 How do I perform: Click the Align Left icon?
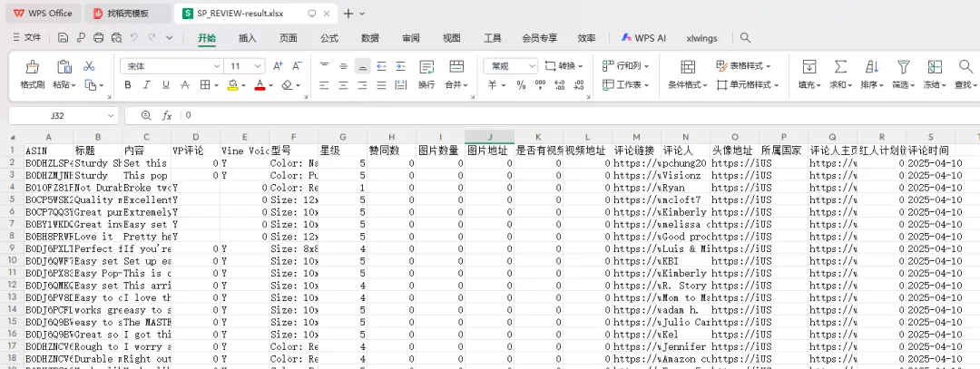[x=324, y=85]
